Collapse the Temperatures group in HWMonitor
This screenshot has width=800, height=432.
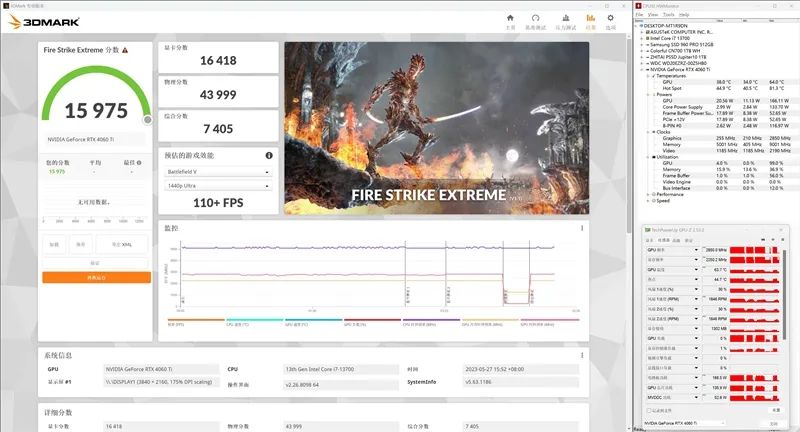tap(648, 75)
